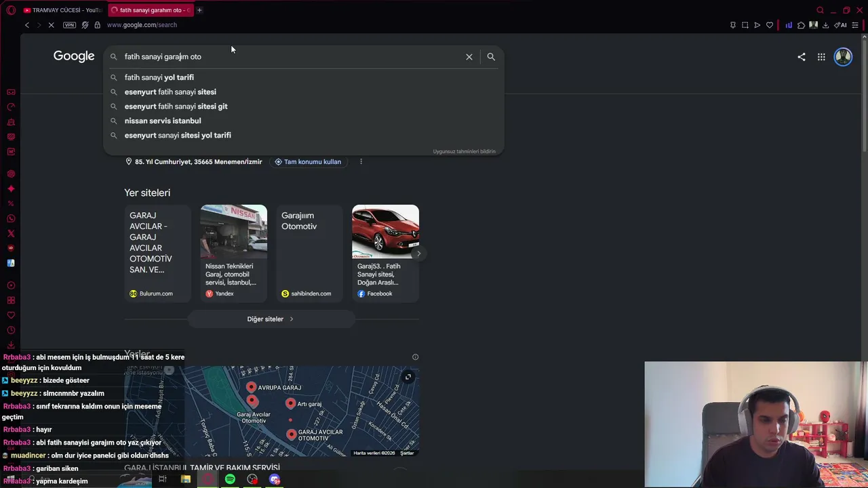Open the tab search magnifier

click(x=820, y=10)
